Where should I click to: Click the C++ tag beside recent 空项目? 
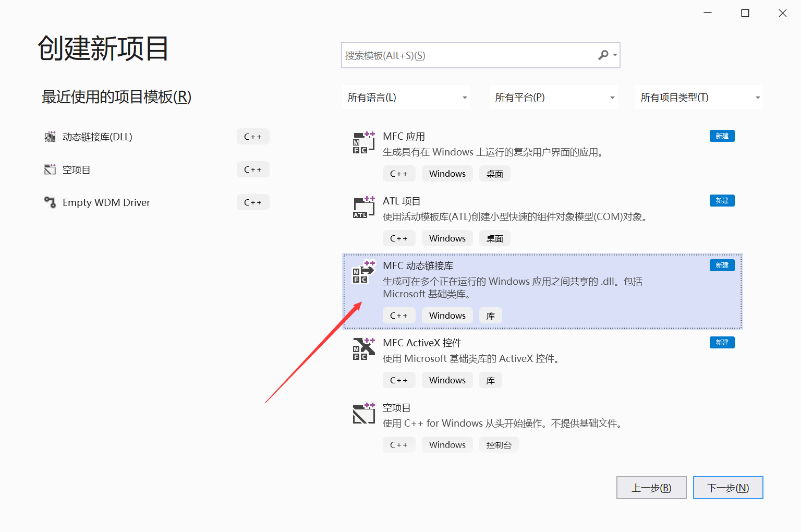[x=253, y=170]
